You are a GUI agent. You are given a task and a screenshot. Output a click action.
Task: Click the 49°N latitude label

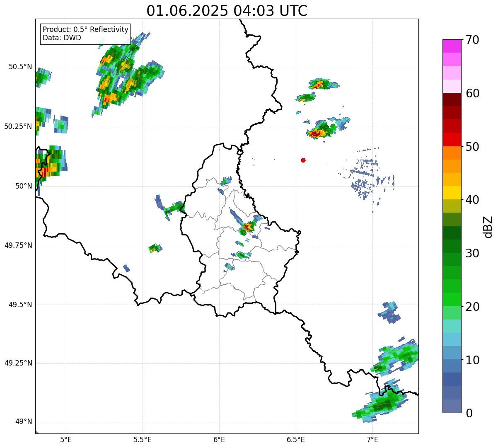coord(24,422)
